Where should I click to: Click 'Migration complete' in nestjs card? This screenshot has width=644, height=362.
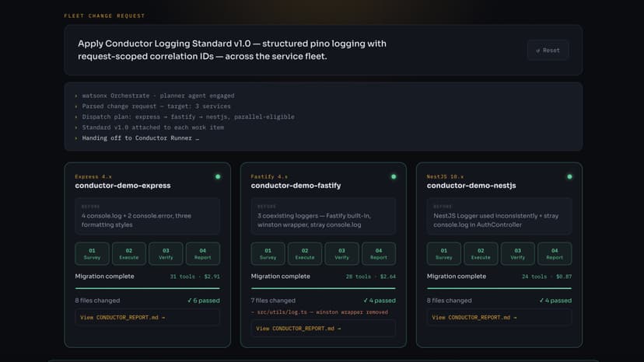457,277
